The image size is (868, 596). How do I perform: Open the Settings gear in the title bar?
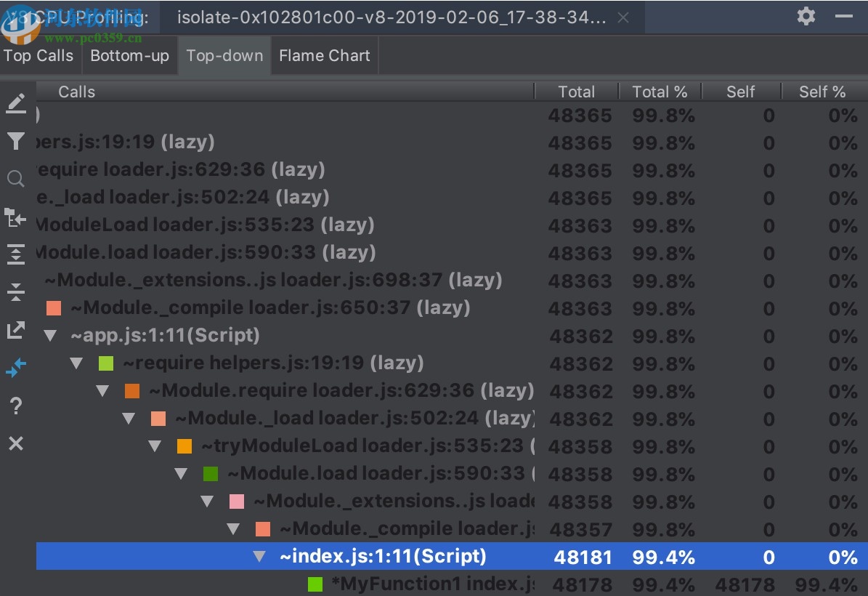point(806,16)
